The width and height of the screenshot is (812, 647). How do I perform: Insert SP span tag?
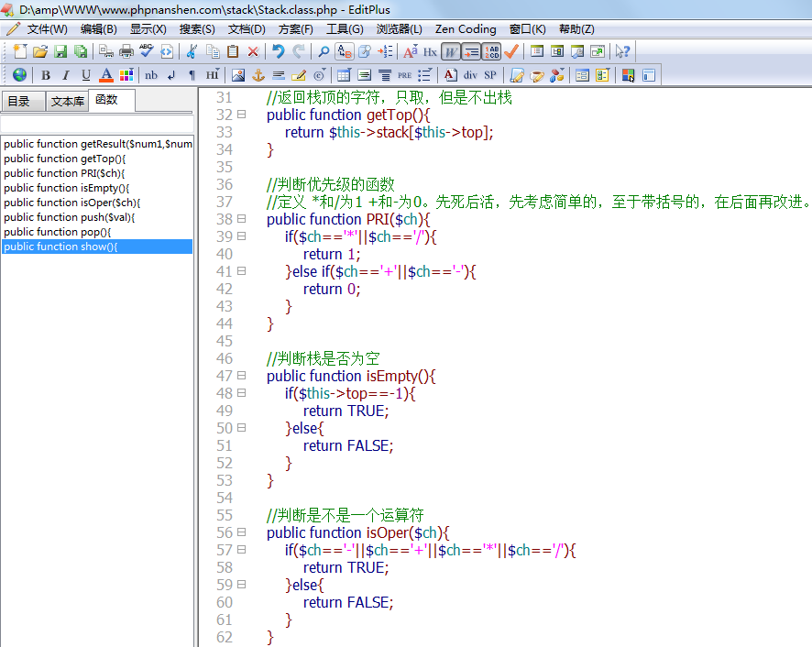point(490,75)
